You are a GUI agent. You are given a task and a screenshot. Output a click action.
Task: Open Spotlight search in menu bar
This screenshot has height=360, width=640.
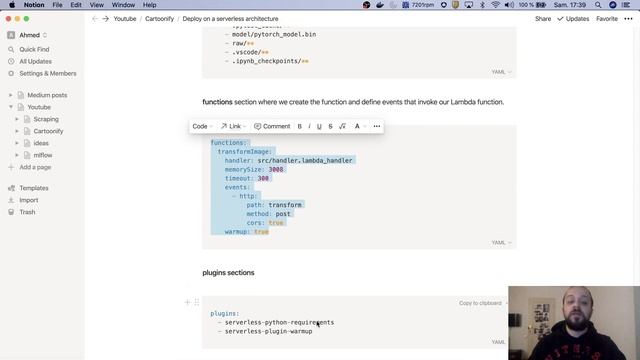coord(598,5)
